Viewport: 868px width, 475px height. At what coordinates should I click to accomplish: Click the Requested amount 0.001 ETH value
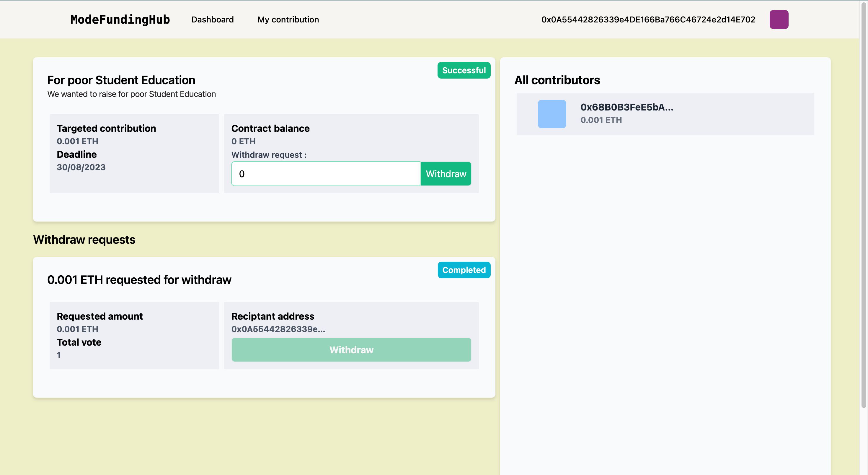point(77,329)
